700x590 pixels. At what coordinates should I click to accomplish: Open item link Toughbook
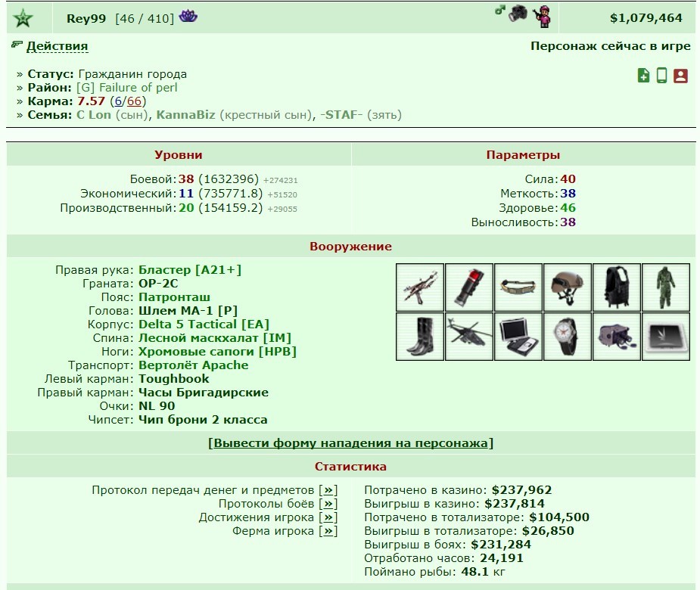coord(173,379)
